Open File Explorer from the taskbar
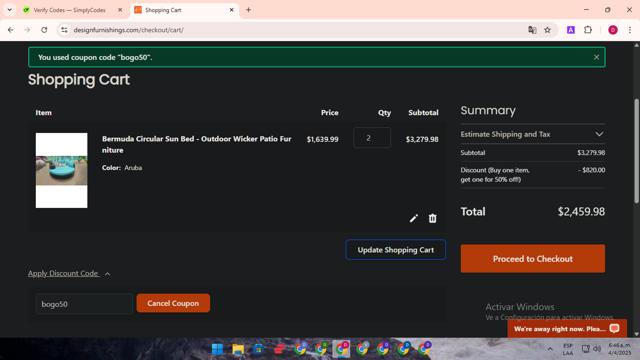Screen dimensions: 640x360 [x=238, y=349]
